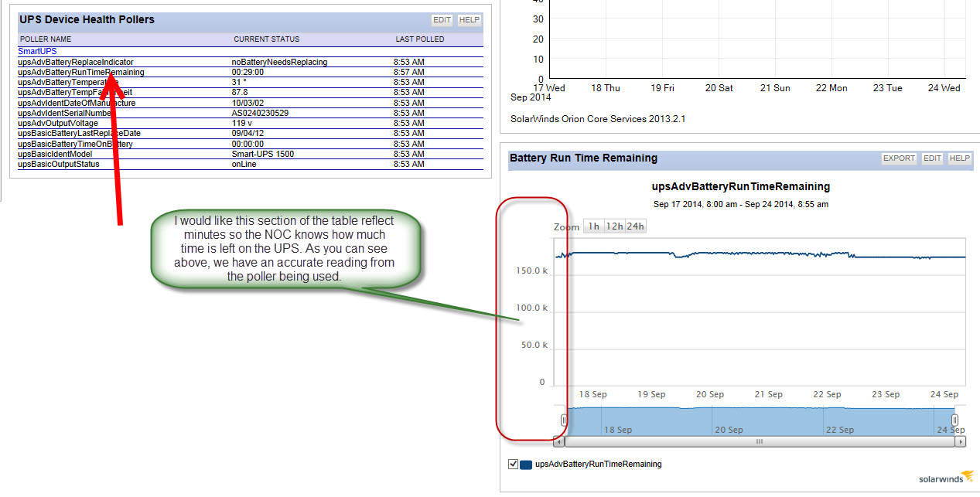This screenshot has height=497, width=980.
Task: Click the blue upsAdvBatteryRunTimeRemaining legend swatch
Action: point(526,465)
